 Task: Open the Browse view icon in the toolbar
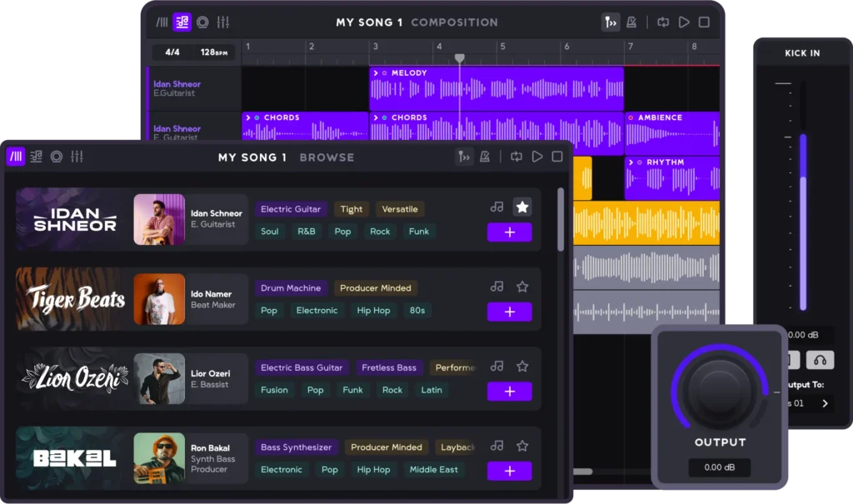coord(36,157)
